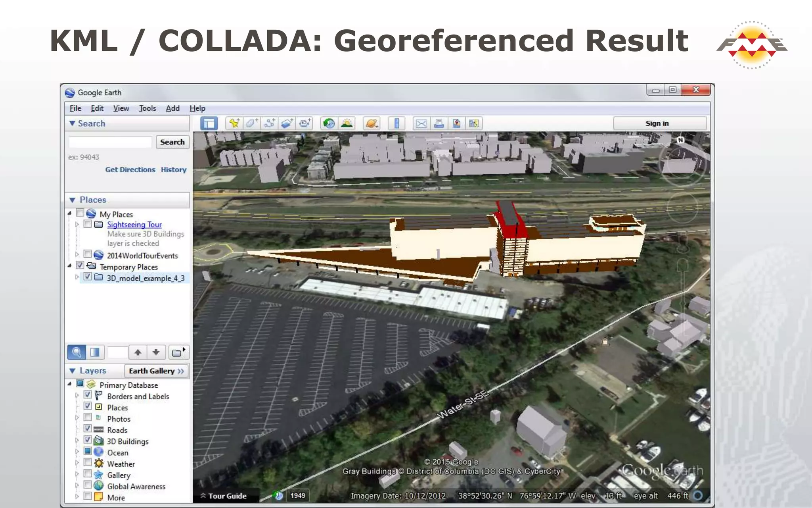
Task: Collapse the Places panel triangle
Action: (x=72, y=200)
